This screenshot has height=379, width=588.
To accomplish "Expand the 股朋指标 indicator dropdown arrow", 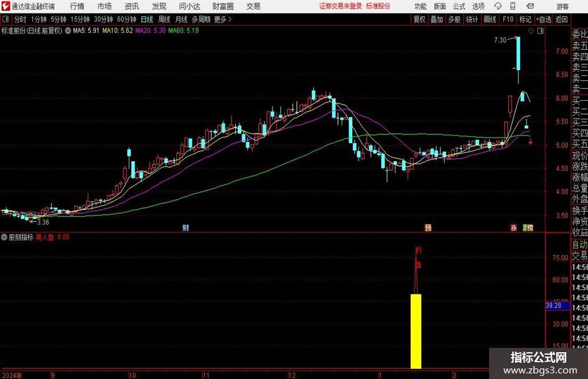I will tap(4, 237).
